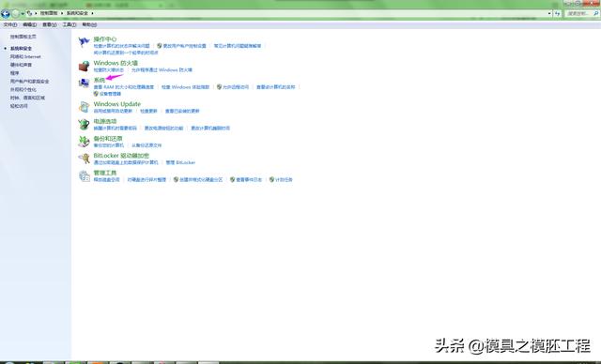The width and height of the screenshot is (601, 364).
Task: Open the Windows Update heading link
Action: (x=116, y=104)
